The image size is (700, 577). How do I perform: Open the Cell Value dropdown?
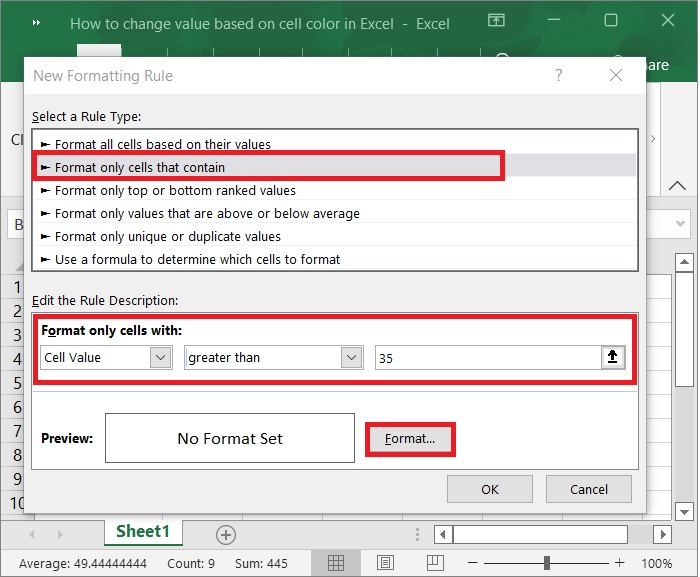160,358
